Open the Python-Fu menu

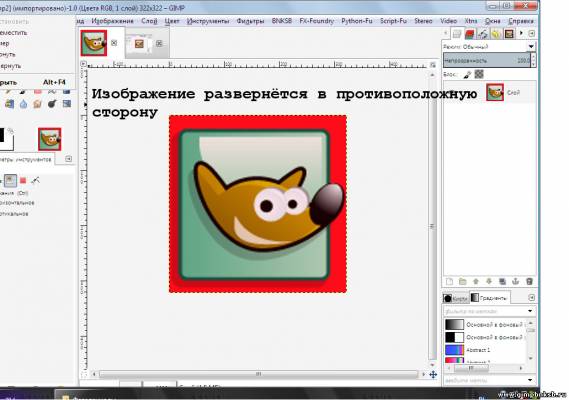click(357, 21)
